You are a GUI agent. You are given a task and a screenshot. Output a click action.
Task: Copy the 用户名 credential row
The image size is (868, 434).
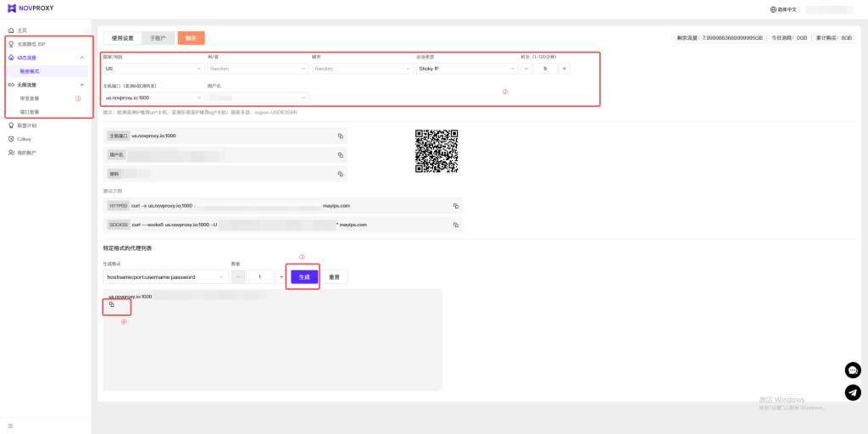(x=340, y=155)
